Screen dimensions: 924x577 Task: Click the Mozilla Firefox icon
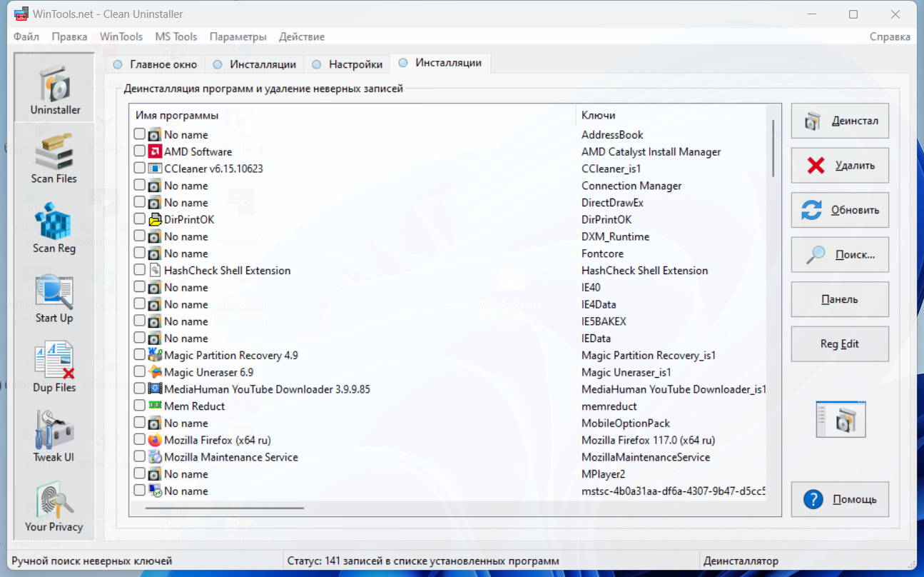pyautogui.click(x=155, y=440)
